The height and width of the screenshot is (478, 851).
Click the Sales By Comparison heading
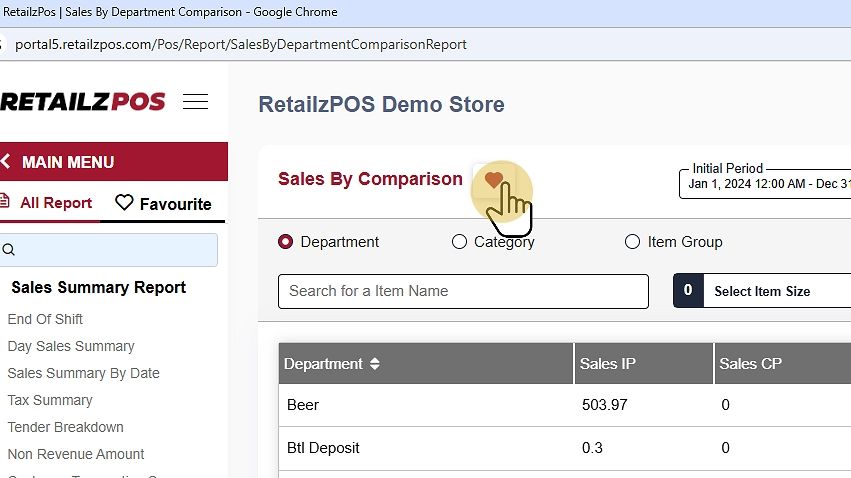(370, 179)
